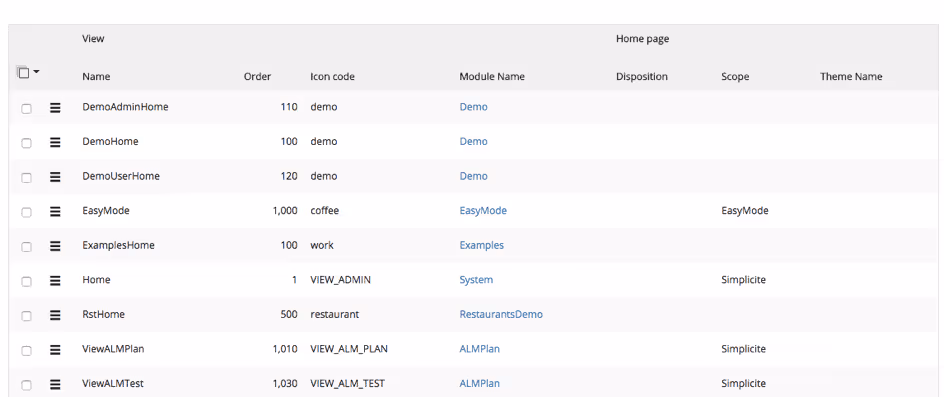Select the DemoAdminHome row checkbox
The height and width of the screenshot is (397, 944).
pos(26,108)
